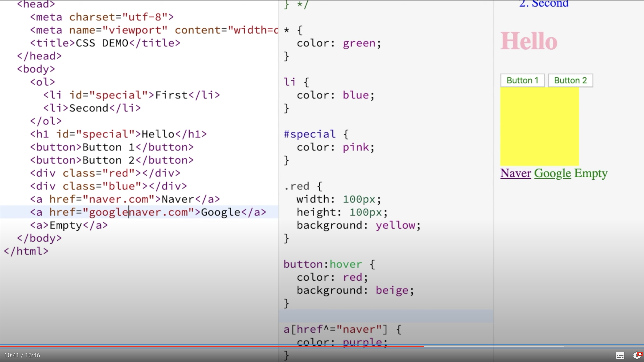
Task: Click the color: blue declaration
Action: [336, 95]
